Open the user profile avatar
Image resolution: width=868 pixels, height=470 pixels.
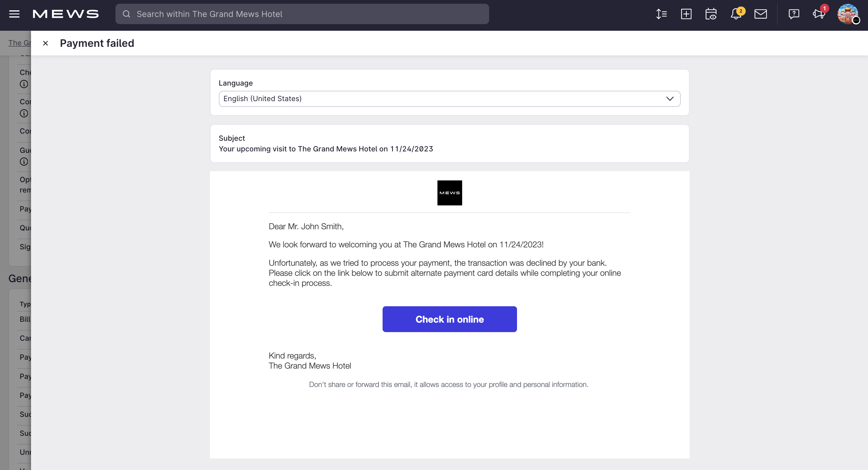pyautogui.click(x=848, y=14)
